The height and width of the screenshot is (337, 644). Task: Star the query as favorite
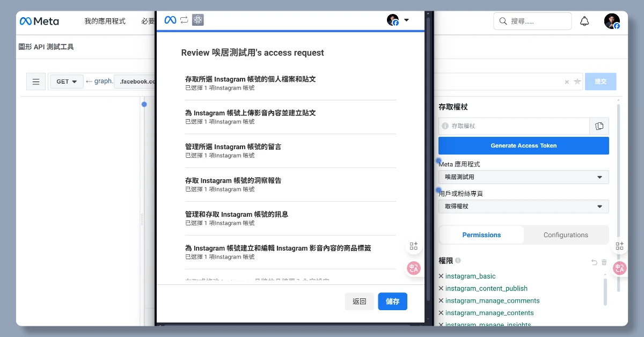(x=577, y=82)
